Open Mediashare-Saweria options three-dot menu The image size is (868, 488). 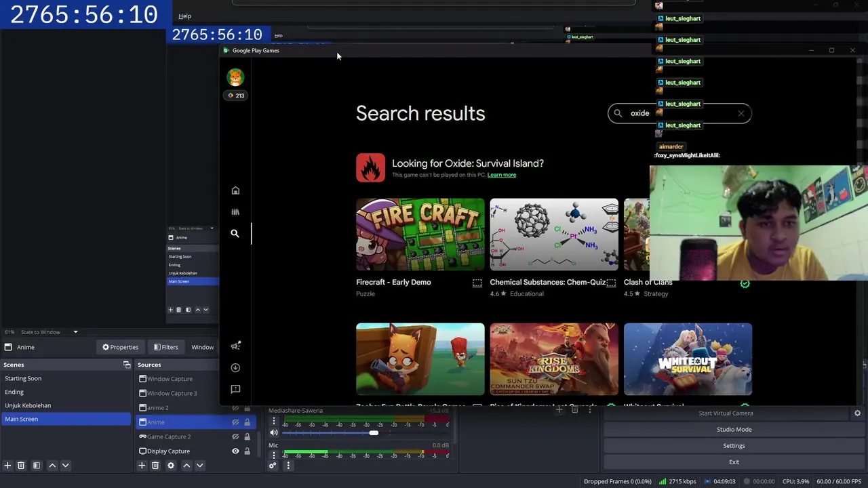(274, 422)
